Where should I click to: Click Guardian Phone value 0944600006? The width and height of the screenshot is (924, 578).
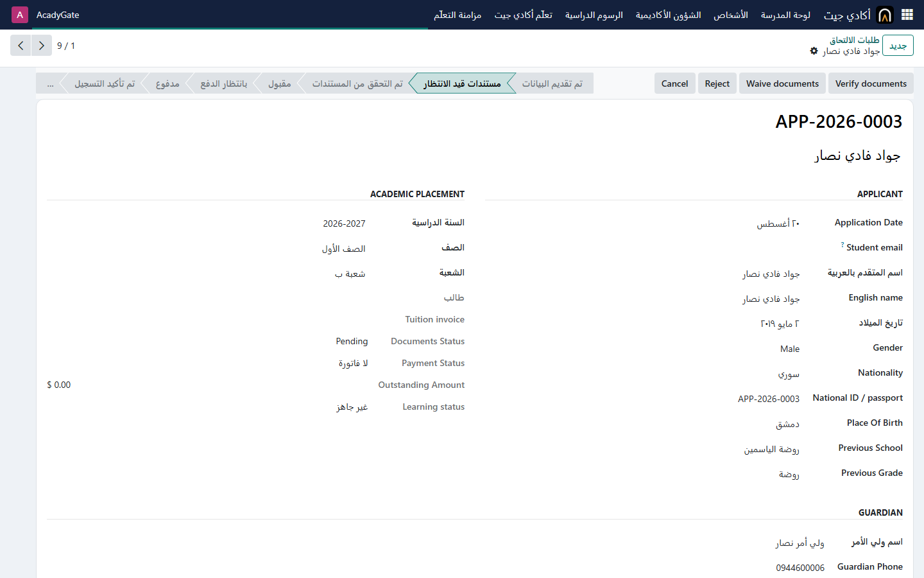800,568
